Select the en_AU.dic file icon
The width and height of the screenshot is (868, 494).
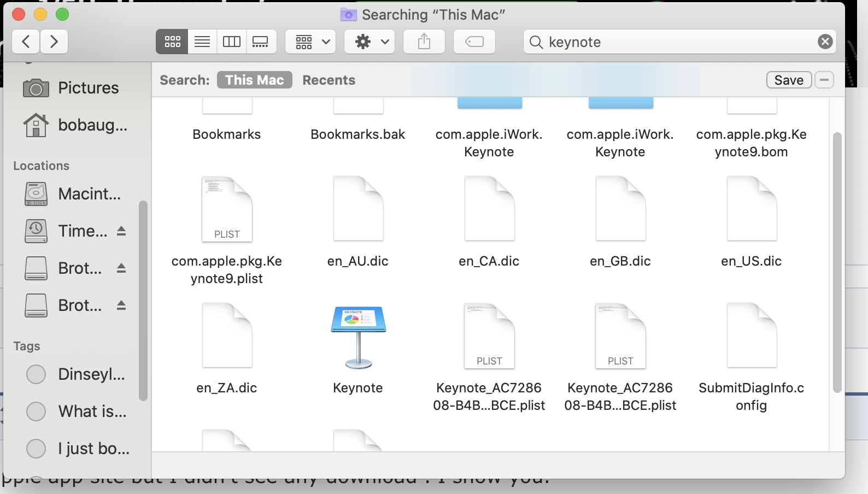(358, 209)
